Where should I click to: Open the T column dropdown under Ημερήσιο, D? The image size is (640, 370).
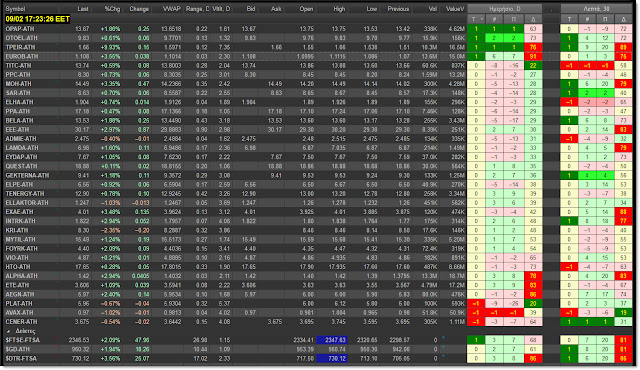[x=482, y=19]
